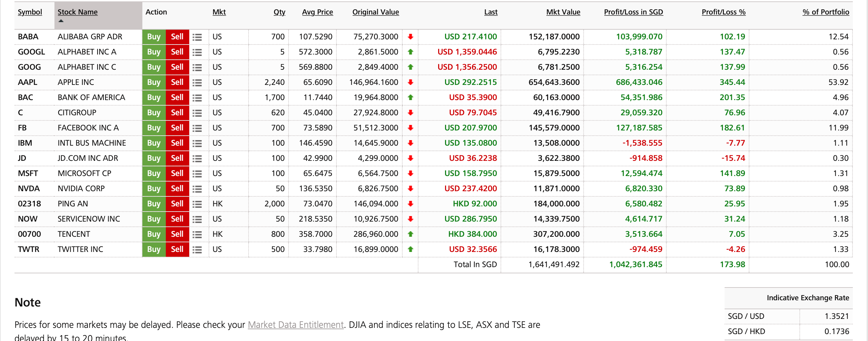This screenshot has height=341, width=868.
Task: Sort table by Symbol column
Action: pos(30,12)
